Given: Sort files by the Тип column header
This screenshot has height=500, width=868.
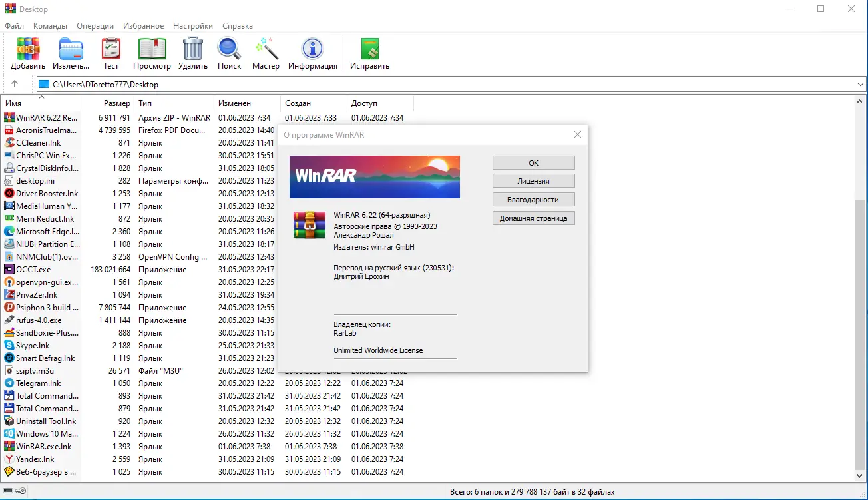Looking at the screenshot, I should 174,103.
